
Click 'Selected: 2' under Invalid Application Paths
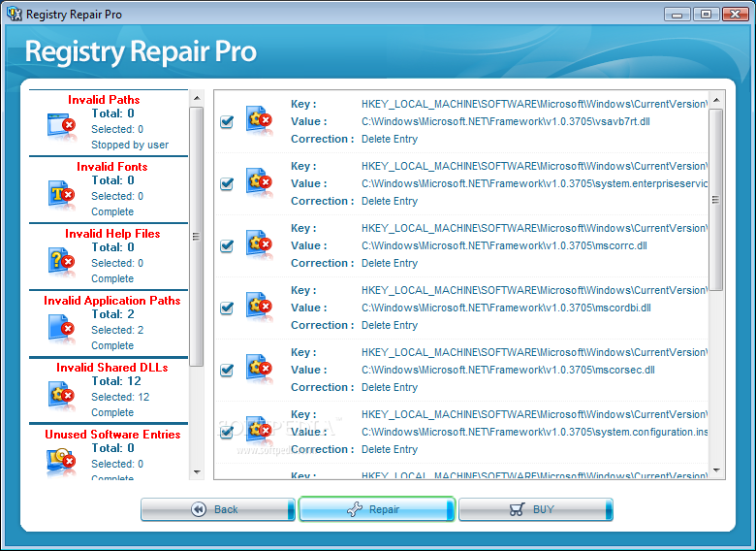click(117, 330)
